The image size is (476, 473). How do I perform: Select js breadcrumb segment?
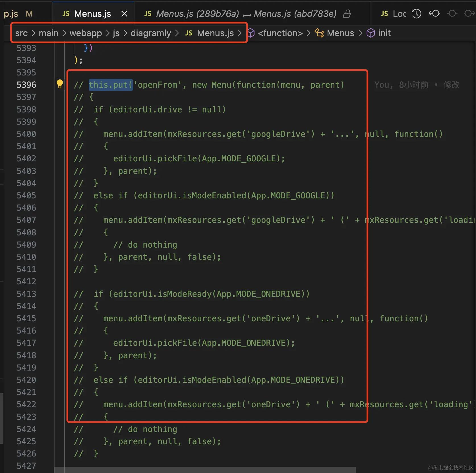[116, 33]
